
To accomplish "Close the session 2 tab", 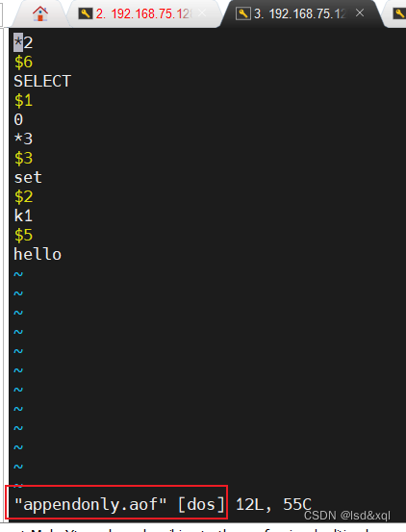I will [x=202, y=13].
